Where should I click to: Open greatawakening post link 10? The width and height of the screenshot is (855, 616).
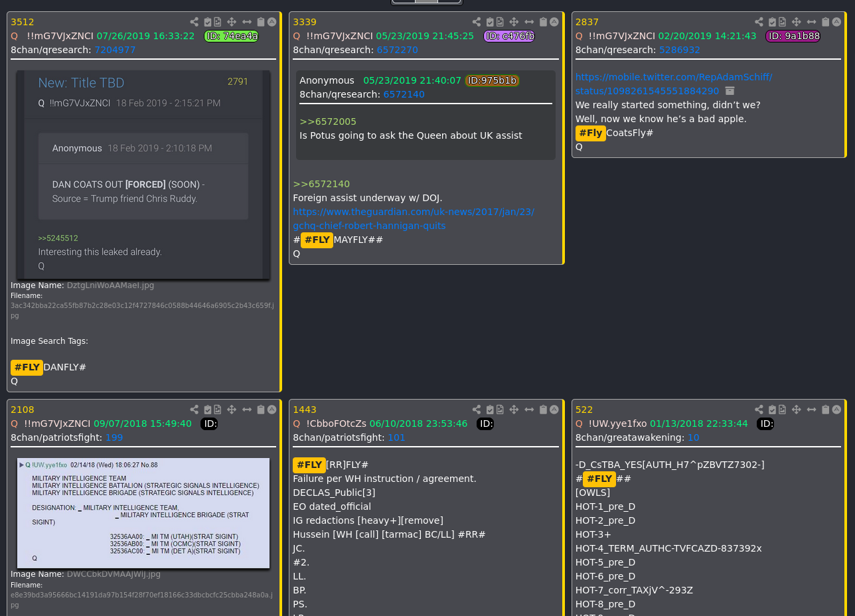(x=693, y=437)
